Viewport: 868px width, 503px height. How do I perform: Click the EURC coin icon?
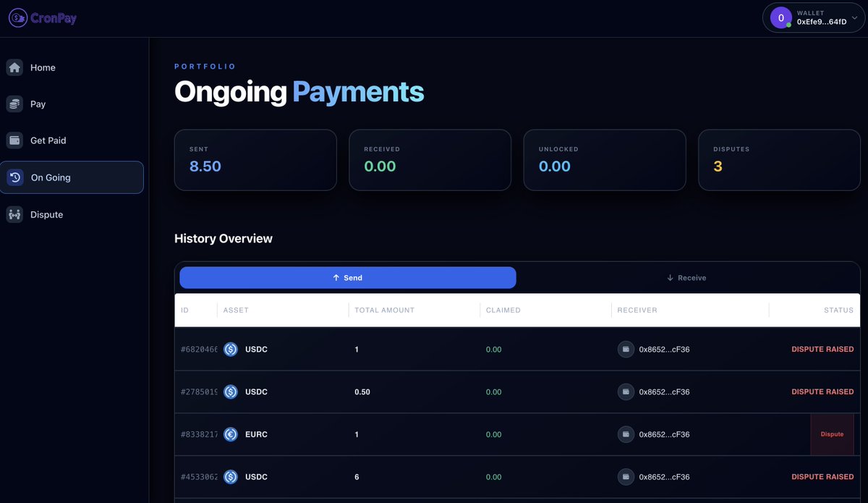[231, 435]
